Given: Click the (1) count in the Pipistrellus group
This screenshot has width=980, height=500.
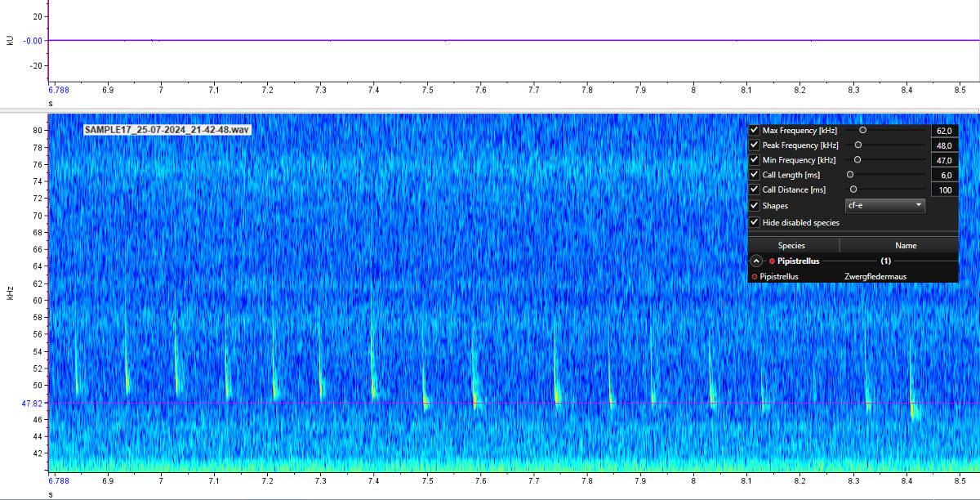Looking at the screenshot, I should tap(885, 261).
